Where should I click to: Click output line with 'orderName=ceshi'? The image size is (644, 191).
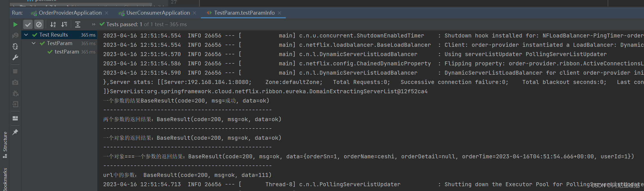point(368,156)
